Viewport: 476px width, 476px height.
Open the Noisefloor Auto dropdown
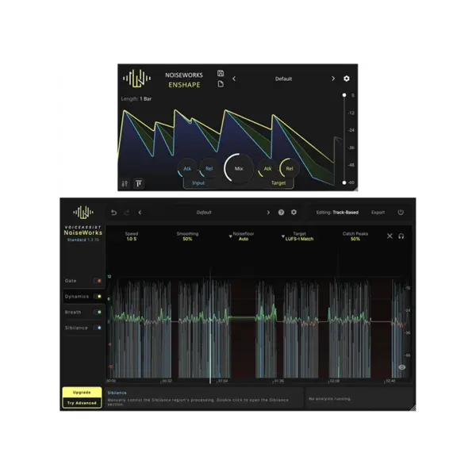tap(242, 236)
